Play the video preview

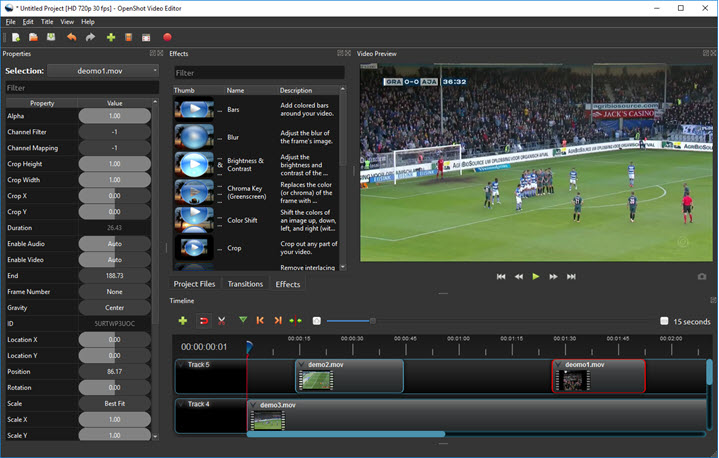click(x=536, y=276)
